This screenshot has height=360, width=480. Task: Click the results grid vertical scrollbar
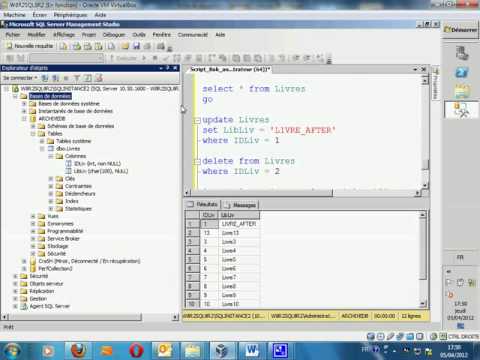tap(423, 258)
